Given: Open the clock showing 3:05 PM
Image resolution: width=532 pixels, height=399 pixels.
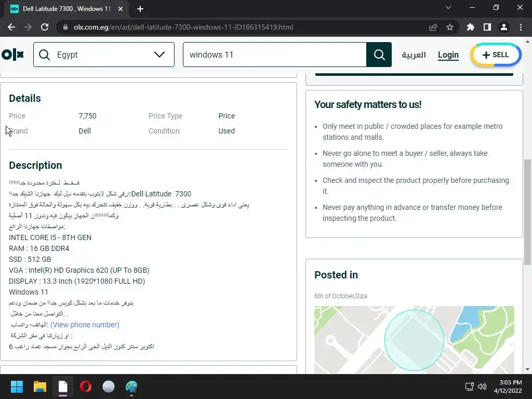Looking at the screenshot, I should point(508,387).
